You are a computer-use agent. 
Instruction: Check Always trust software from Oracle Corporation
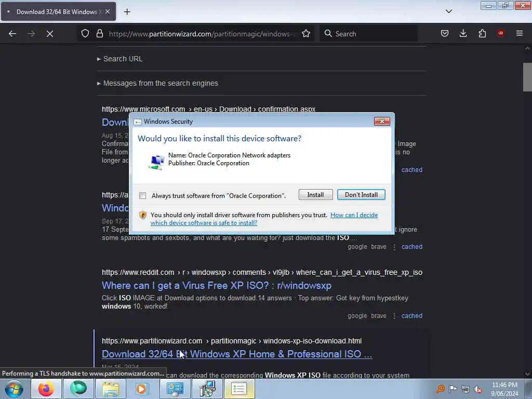[142, 196]
